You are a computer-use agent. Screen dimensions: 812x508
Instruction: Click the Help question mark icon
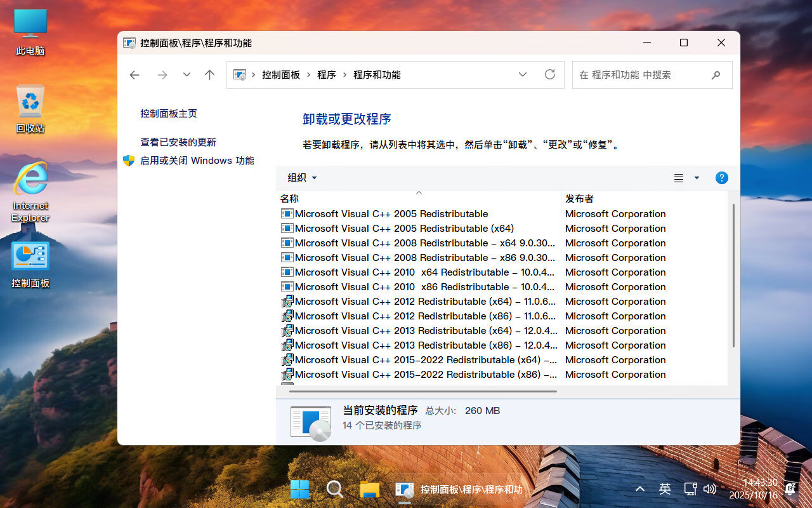pos(722,178)
